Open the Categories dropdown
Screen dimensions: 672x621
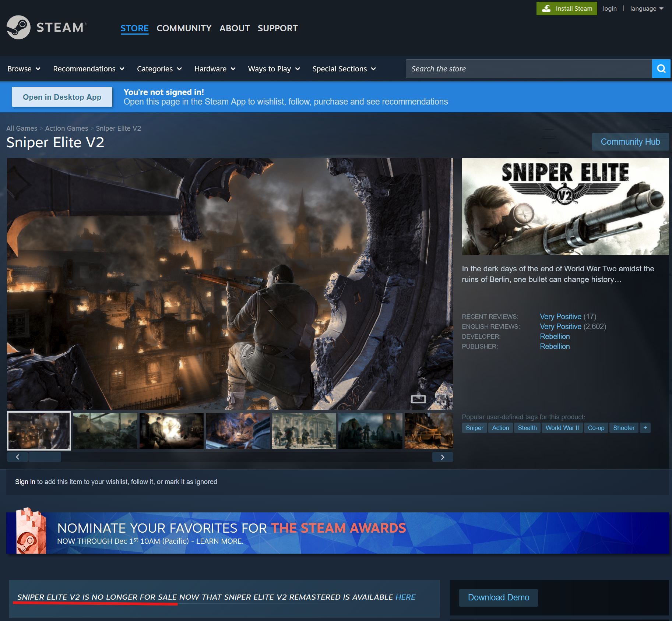[159, 69]
